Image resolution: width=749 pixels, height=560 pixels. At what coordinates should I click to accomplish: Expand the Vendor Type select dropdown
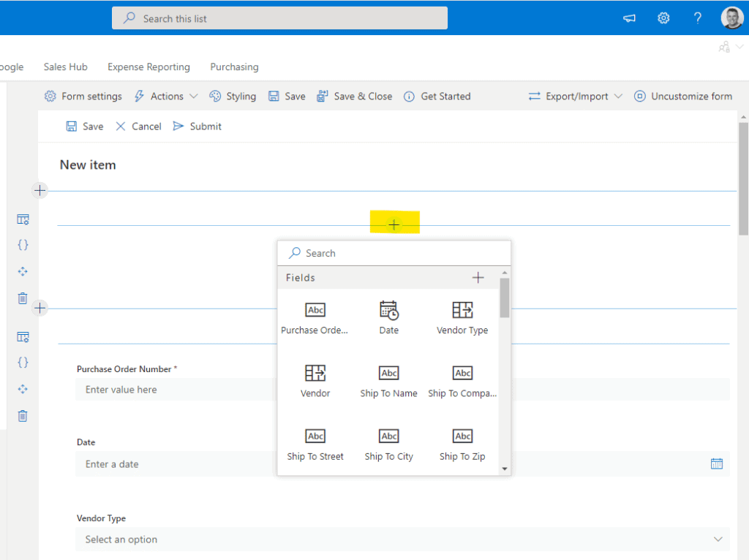717,540
